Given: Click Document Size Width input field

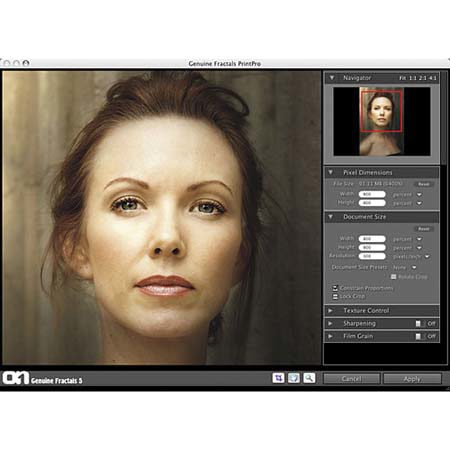Looking at the screenshot, I should [372, 239].
